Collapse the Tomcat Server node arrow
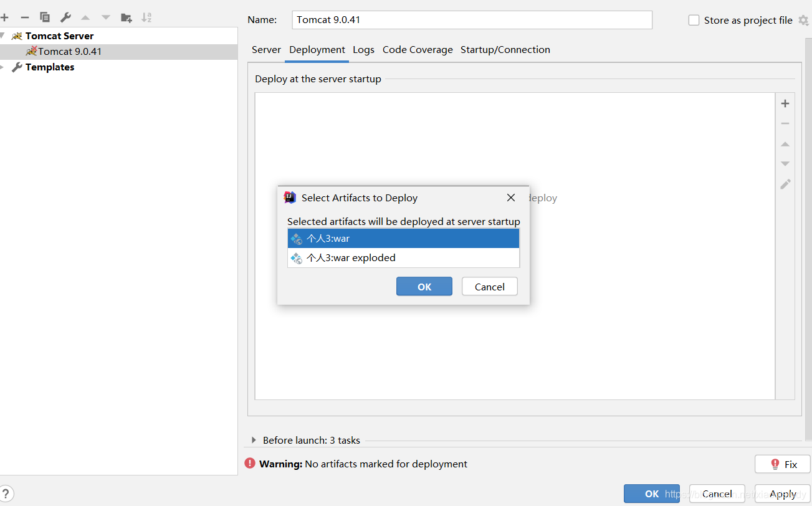812x506 pixels. pyautogui.click(x=2, y=36)
